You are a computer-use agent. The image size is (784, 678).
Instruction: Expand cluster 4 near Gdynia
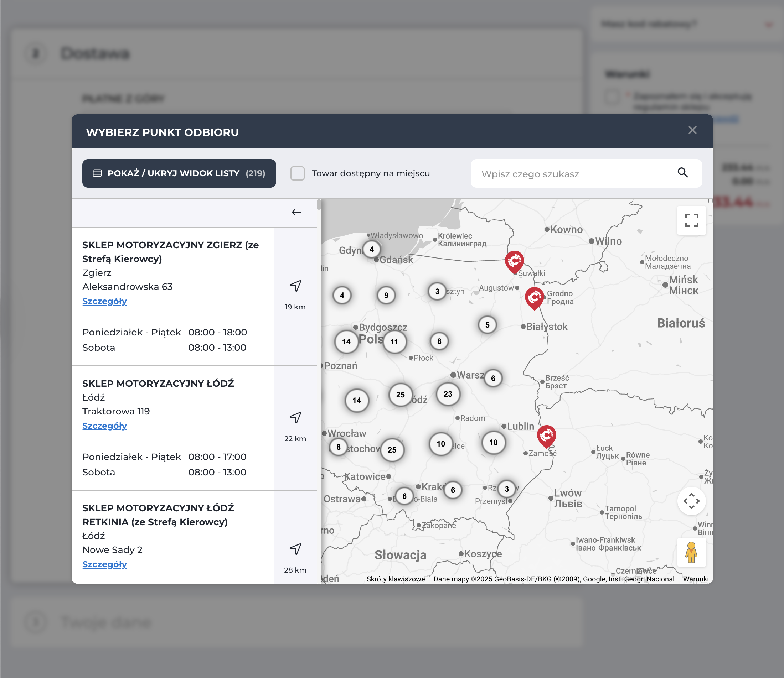coord(371,249)
